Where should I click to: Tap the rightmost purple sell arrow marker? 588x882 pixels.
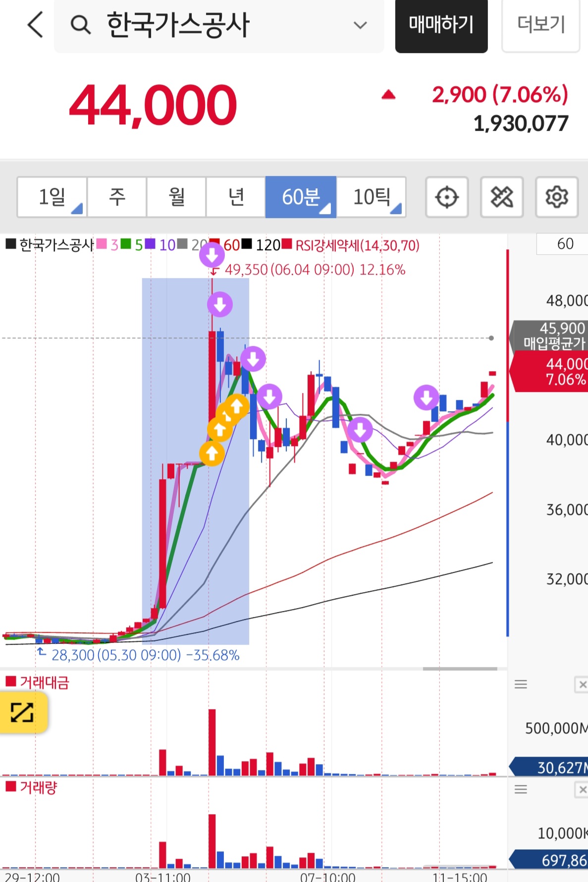tap(426, 397)
